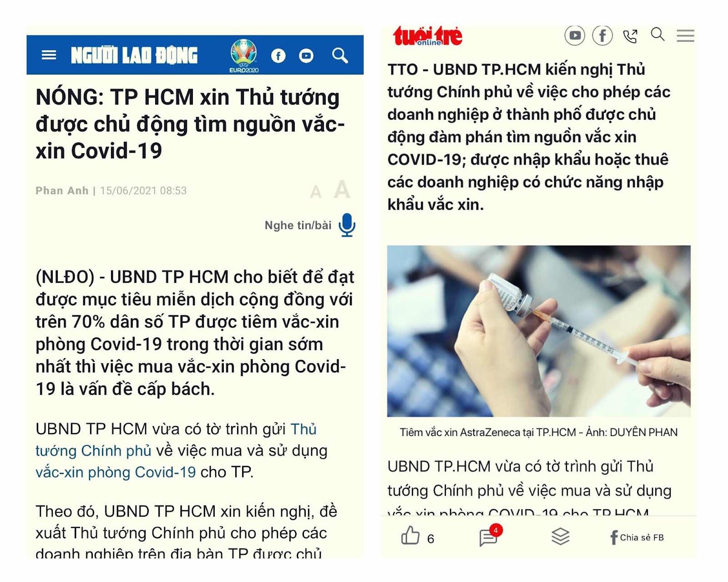
Task: Follow the 'vắc-xin phòng Covid-19' link
Action: pos(116,472)
